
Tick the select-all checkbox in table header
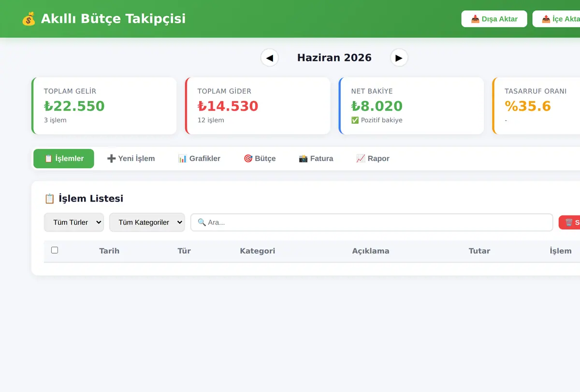(55, 250)
